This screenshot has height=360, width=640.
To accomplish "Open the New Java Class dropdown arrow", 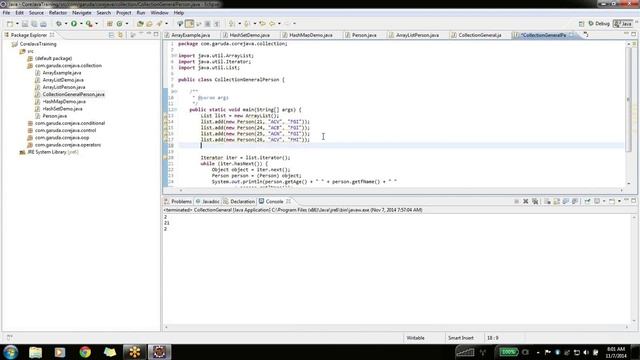I will [127, 24].
